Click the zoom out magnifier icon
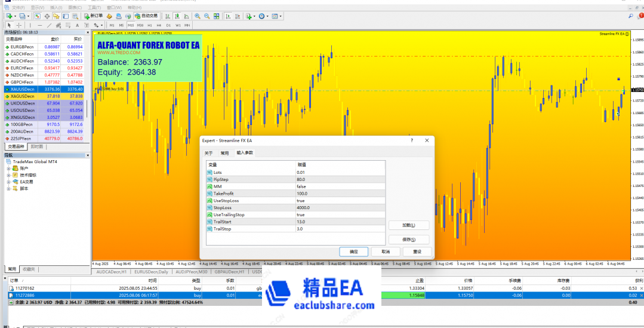644x328 pixels. [207, 16]
